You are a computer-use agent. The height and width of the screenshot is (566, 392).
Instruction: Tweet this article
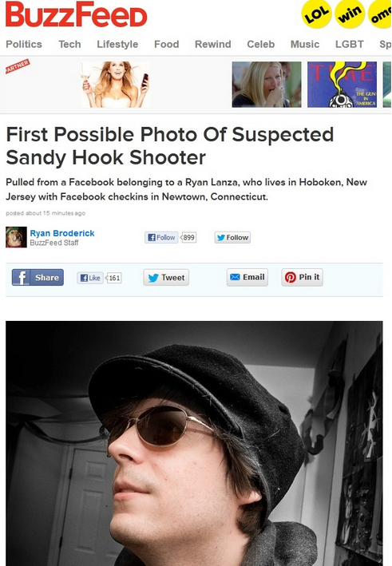pyautogui.click(x=166, y=278)
